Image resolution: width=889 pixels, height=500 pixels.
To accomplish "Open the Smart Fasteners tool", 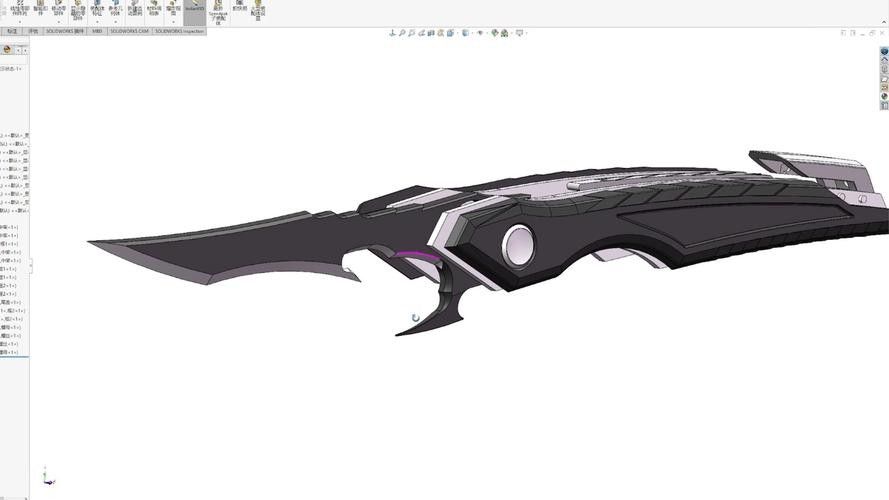I will coord(40,7).
